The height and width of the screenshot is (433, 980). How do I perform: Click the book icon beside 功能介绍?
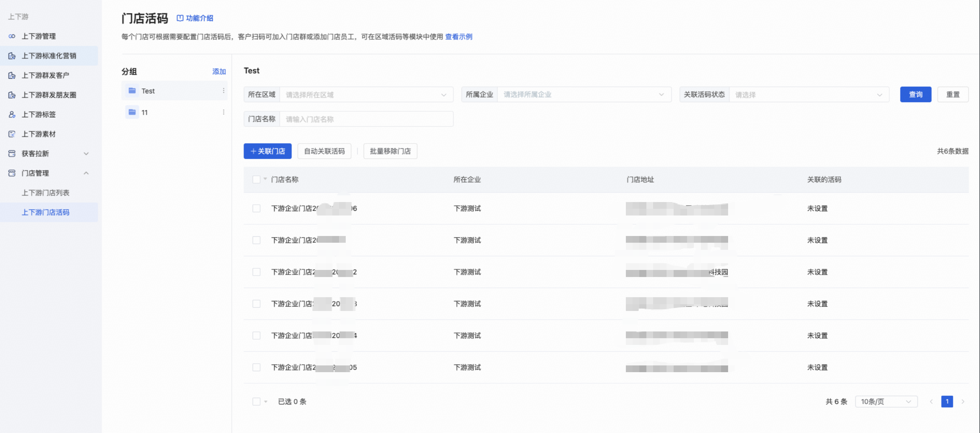(180, 18)
